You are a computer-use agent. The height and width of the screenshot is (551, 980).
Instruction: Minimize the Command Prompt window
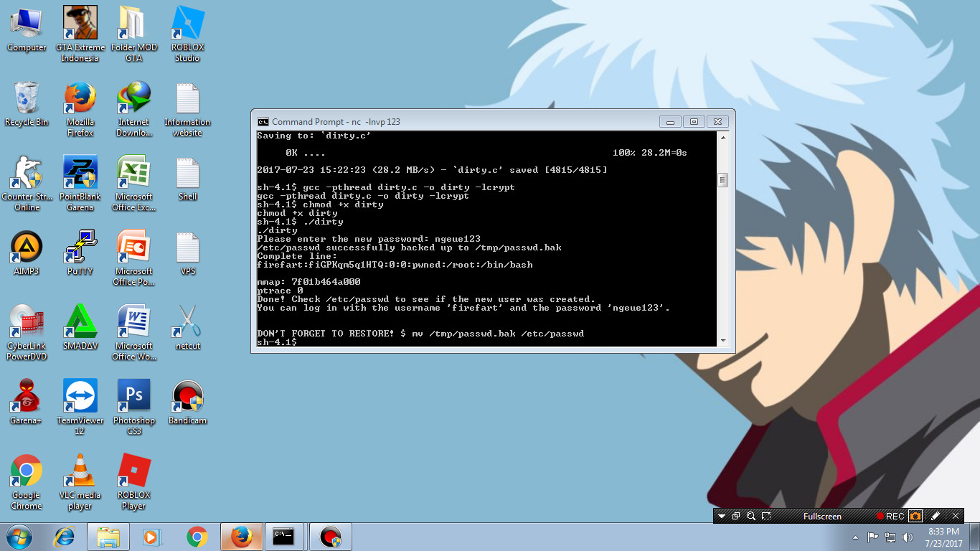[670, 122]
